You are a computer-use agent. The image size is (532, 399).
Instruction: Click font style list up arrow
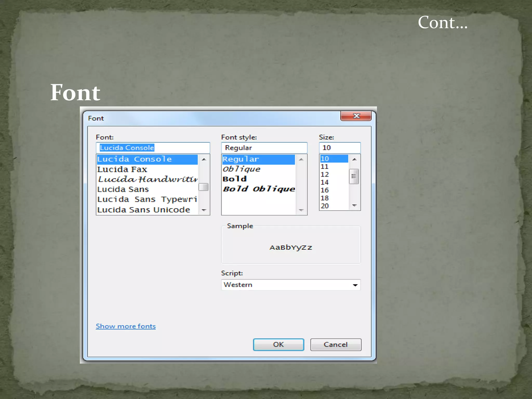301,159
